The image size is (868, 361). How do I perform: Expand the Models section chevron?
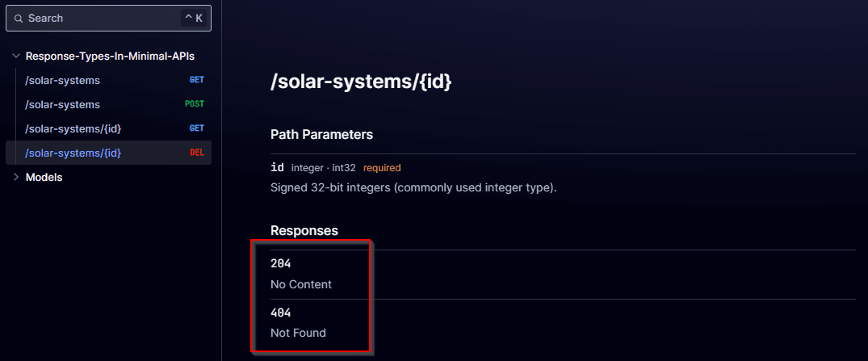point(16,177)
